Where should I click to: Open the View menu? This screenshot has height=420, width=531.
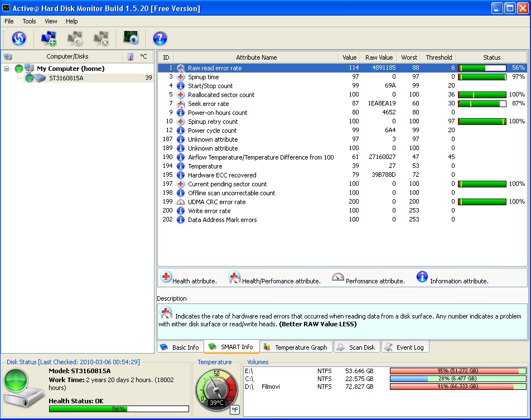coord(51,21)
